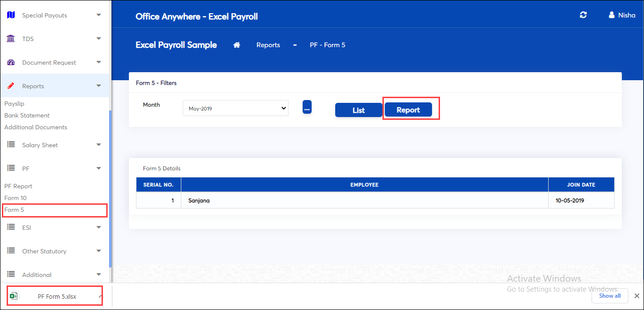Click the Other Statutory list icon
The image size is (644, 310).
(x=11, y=251)
